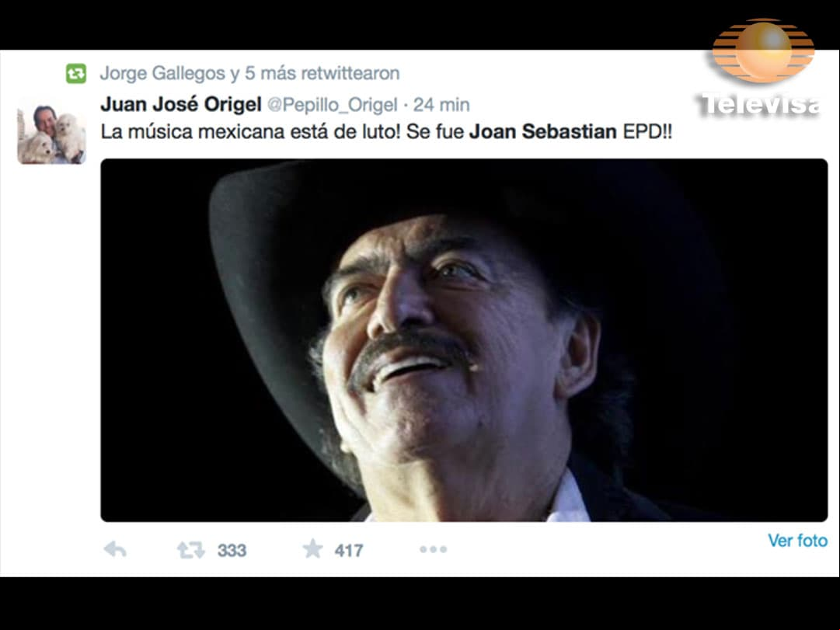This screenshot has height=630, width=840.
Task: Reply to the tweet with arrow icon
Action: (x=115, y=549)
